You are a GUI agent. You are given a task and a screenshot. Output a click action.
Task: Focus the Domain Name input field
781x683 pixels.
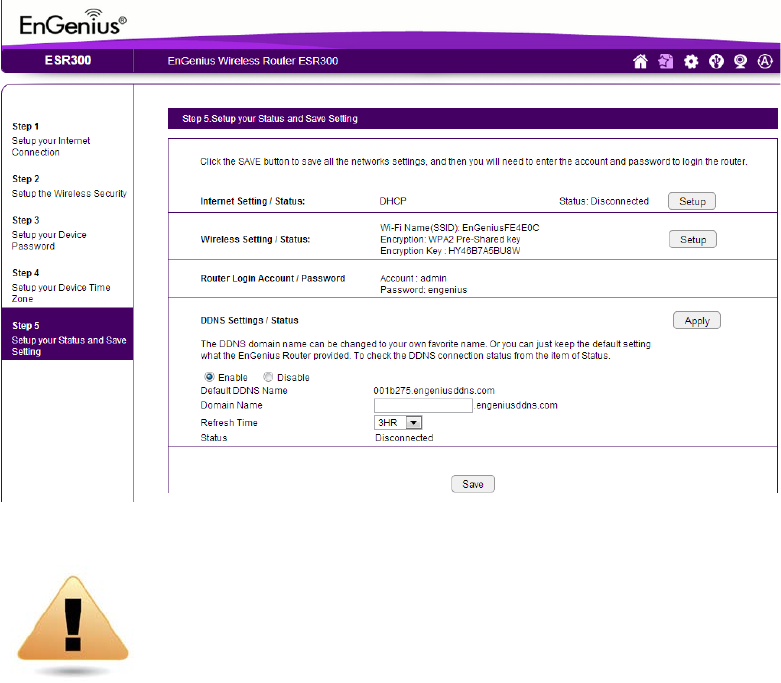pyautogui.click(x=423, y=406)
